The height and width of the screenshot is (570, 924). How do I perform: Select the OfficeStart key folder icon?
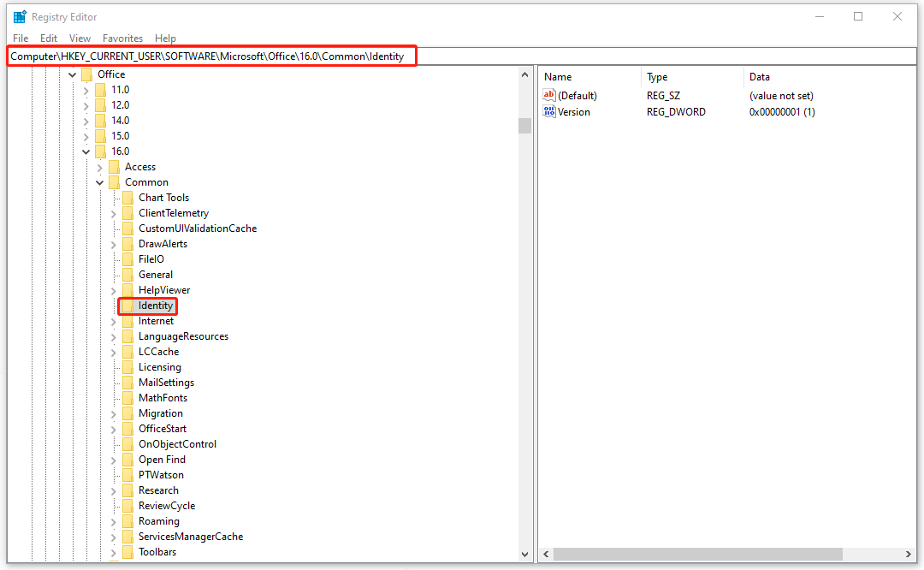pyautogui.click(x=126, y=429)
